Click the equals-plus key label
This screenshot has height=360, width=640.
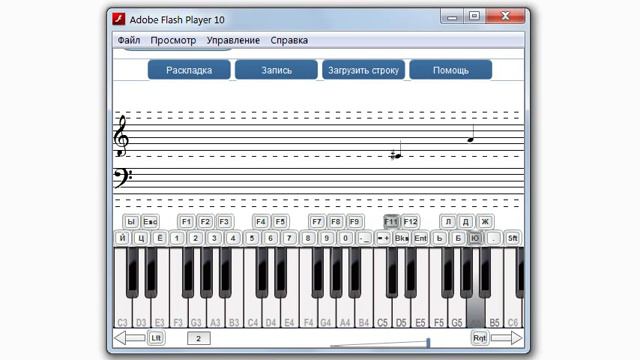click(x=383, y=238)
